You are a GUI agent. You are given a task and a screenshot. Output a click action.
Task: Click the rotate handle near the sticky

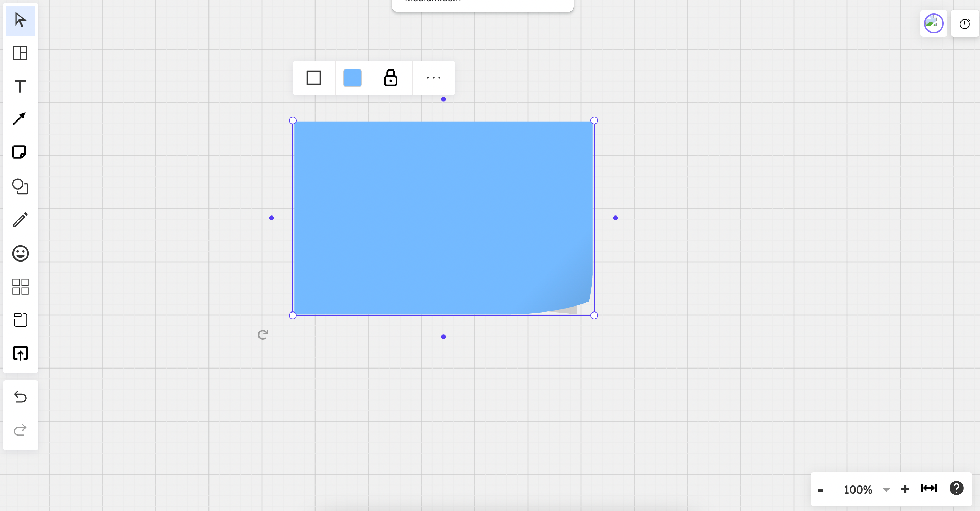(263, 335)
